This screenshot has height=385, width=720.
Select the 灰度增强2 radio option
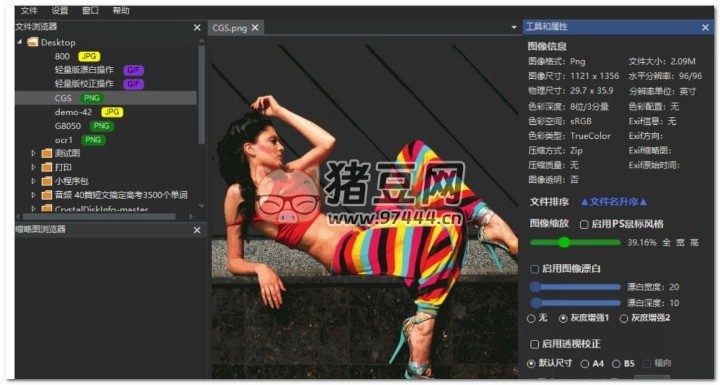pos(624,318)
